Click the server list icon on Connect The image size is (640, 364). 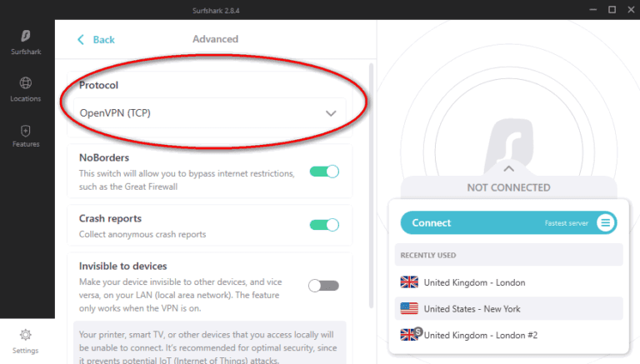(x=606, y=222)
